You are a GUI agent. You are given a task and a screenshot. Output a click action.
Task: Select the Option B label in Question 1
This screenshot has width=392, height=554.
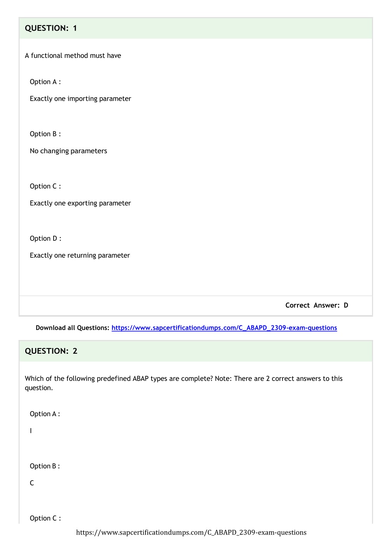45,134
